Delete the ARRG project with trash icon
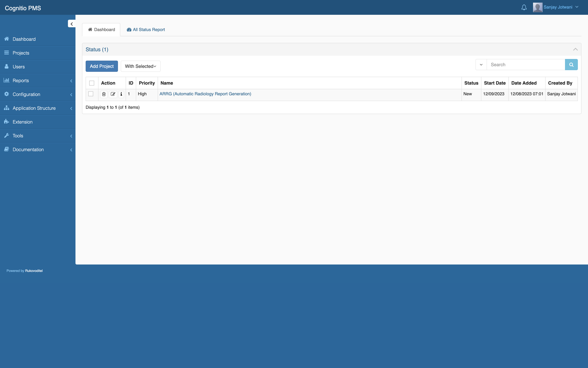 (104, 94)
